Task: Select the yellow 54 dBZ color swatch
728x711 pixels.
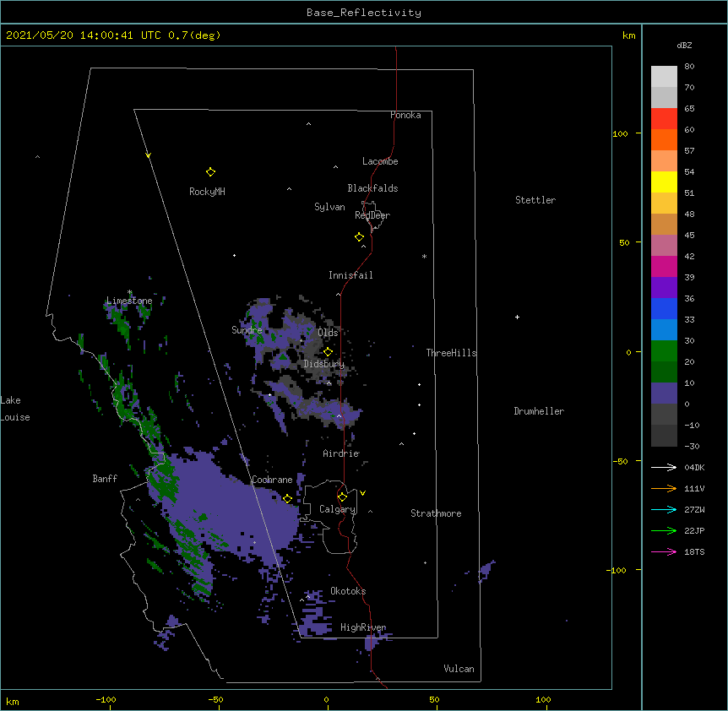Action: 664,182
